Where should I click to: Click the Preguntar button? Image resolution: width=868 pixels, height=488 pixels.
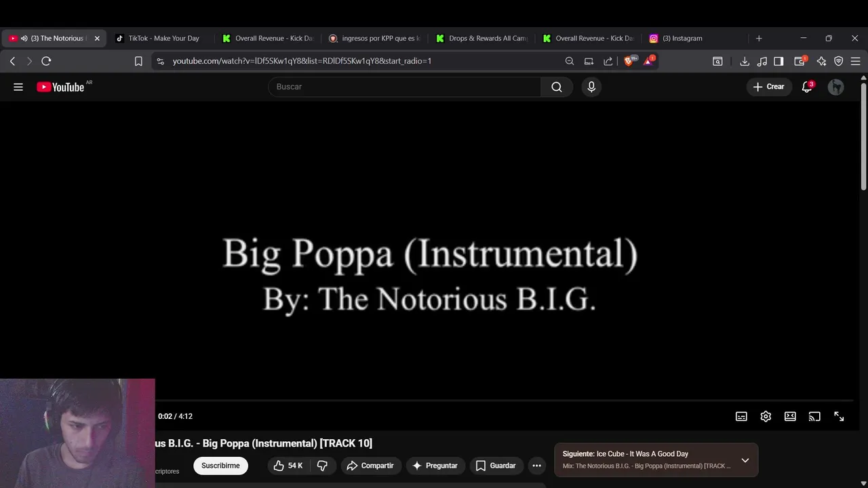coord(435,466)
